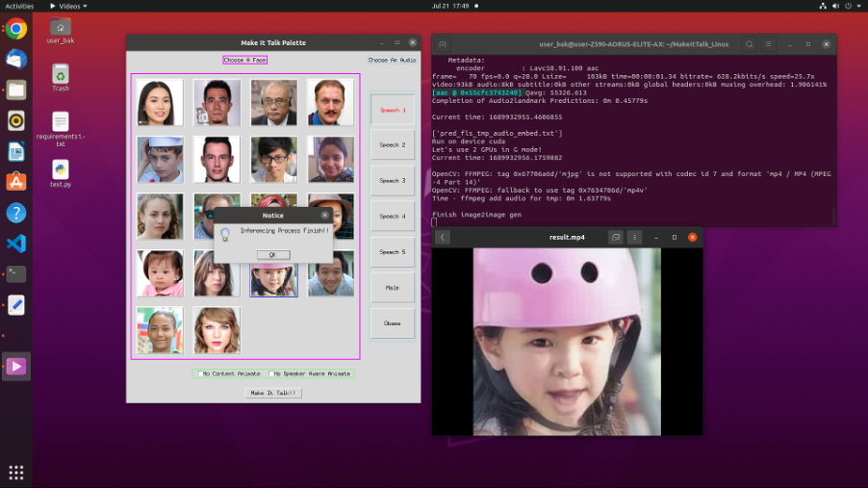Click the 'finish image2image gen' terminal line

[x=476, y=215]
